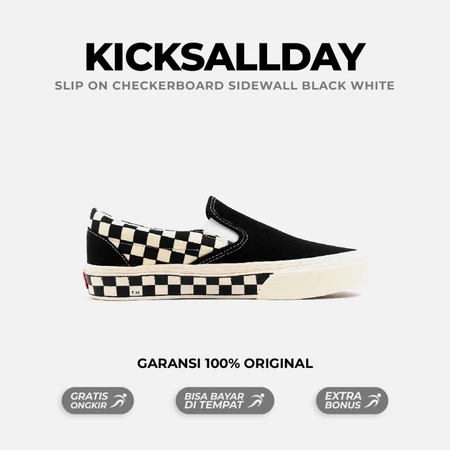Screen dimensions: 450x450
Task: Click the checkerboard sidewall stripe on sole
Action: pos(178,285)
